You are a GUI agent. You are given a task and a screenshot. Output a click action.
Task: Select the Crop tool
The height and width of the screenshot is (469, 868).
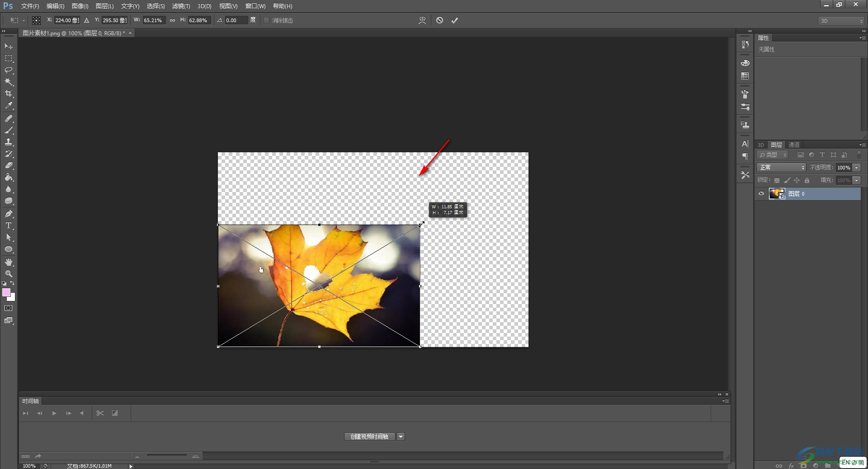pos(9,94)
